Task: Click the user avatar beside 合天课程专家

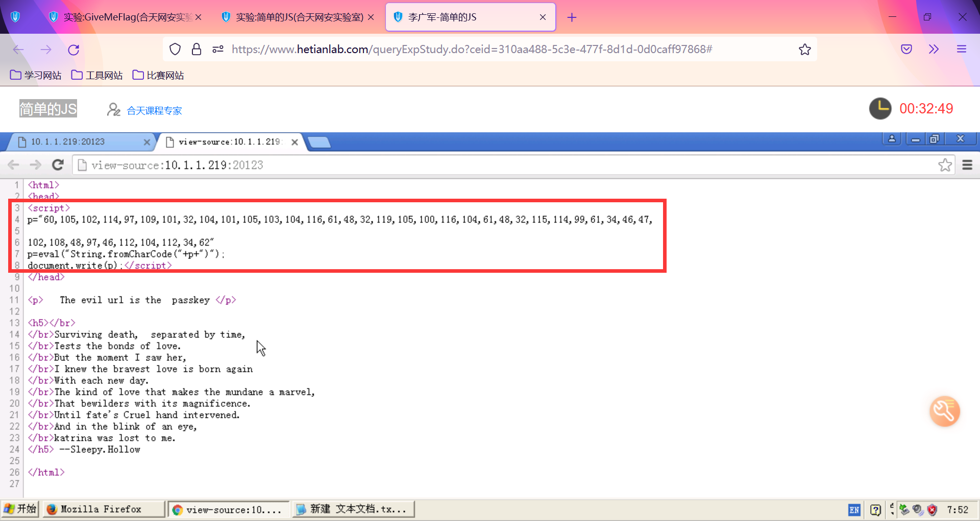Action: coord(113,110)
